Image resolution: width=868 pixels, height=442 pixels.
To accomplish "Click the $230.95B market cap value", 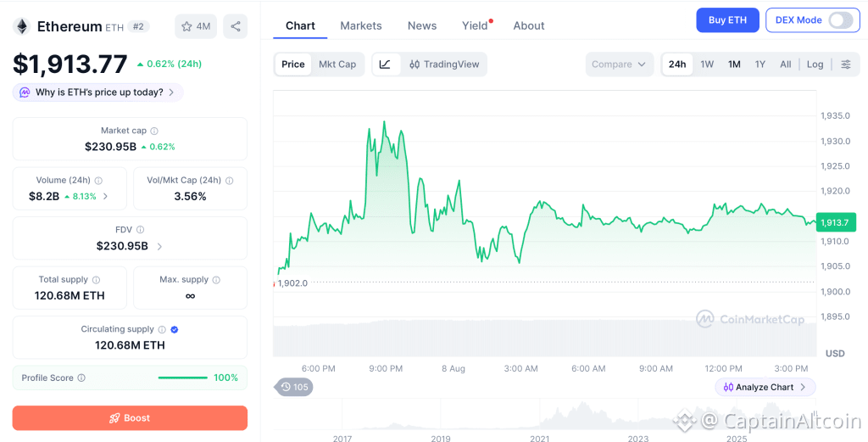I will (110, 147).
